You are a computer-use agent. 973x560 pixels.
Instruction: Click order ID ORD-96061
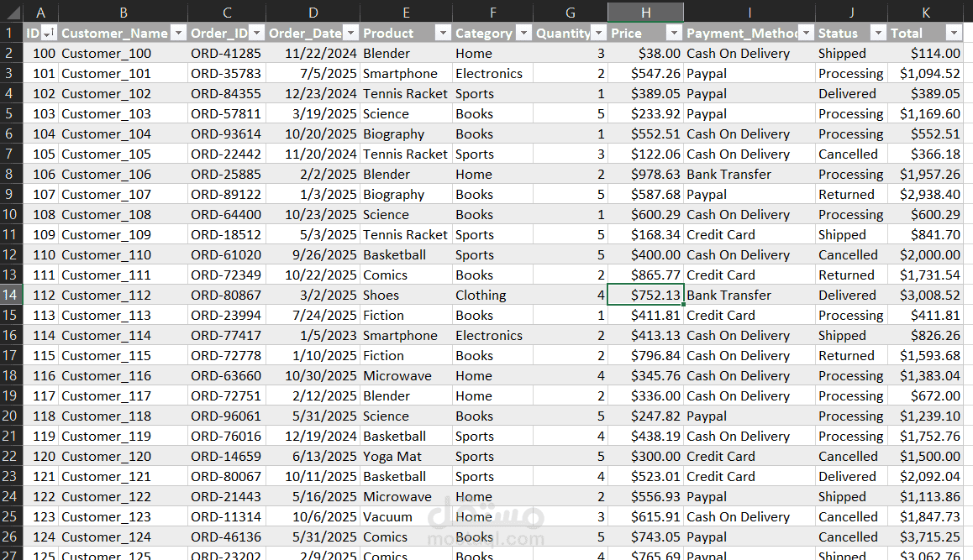point(227,416)
